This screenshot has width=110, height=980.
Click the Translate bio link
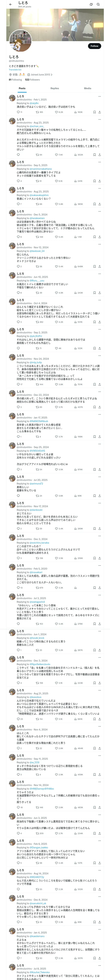coord(15,70)
